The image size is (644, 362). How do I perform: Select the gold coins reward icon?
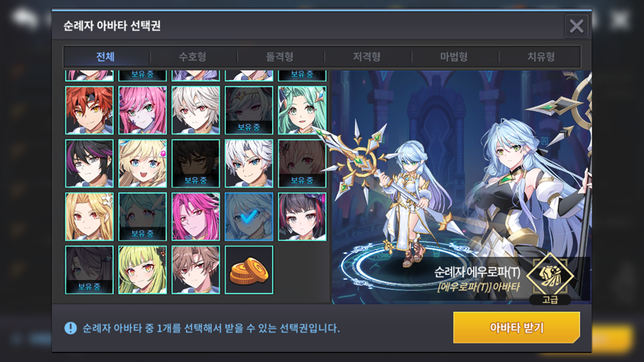[x=249, y=270]
